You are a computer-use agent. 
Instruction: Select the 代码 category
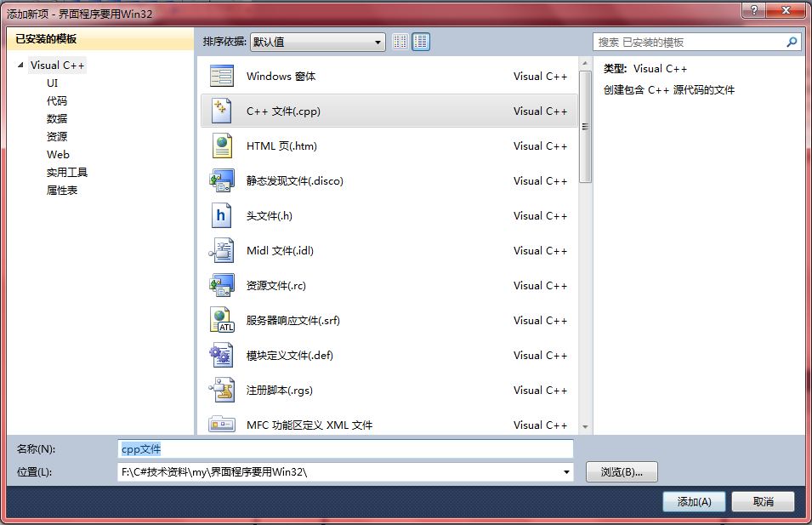57,100
